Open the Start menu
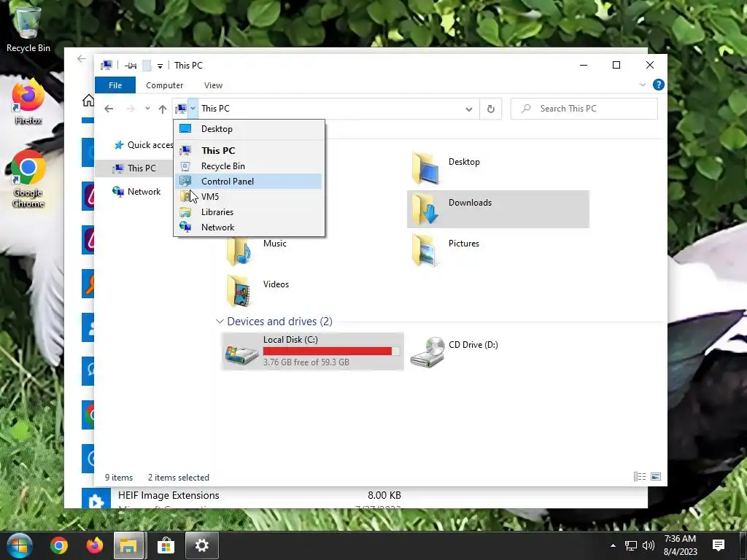The image size is (747, 560). tap(19, 545)
